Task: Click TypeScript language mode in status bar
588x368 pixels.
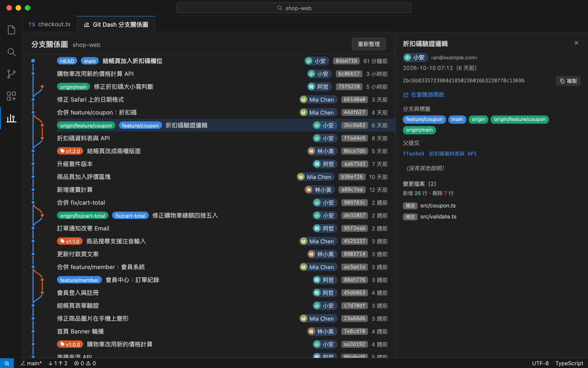Action: point(569,363)
